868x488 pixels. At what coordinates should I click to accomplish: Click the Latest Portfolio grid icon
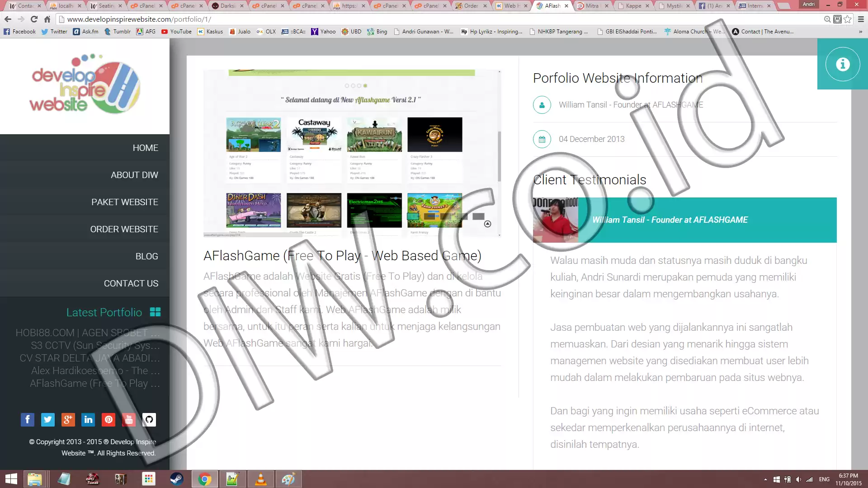tap(155, 312)
